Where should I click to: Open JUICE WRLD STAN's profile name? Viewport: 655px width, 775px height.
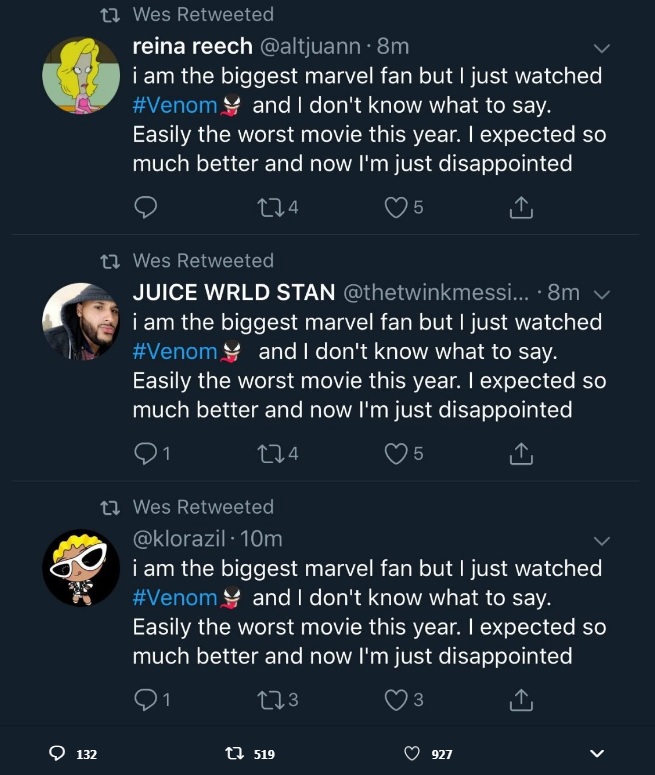point(233,292)
